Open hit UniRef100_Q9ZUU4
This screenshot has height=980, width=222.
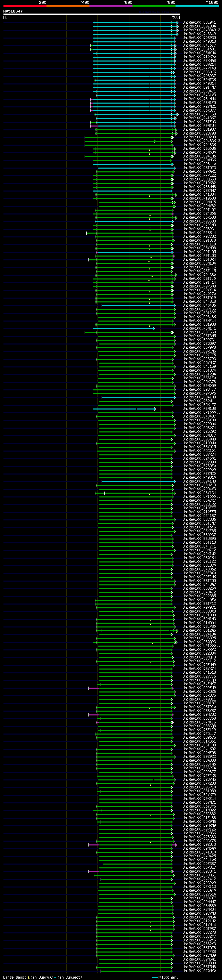199,26
